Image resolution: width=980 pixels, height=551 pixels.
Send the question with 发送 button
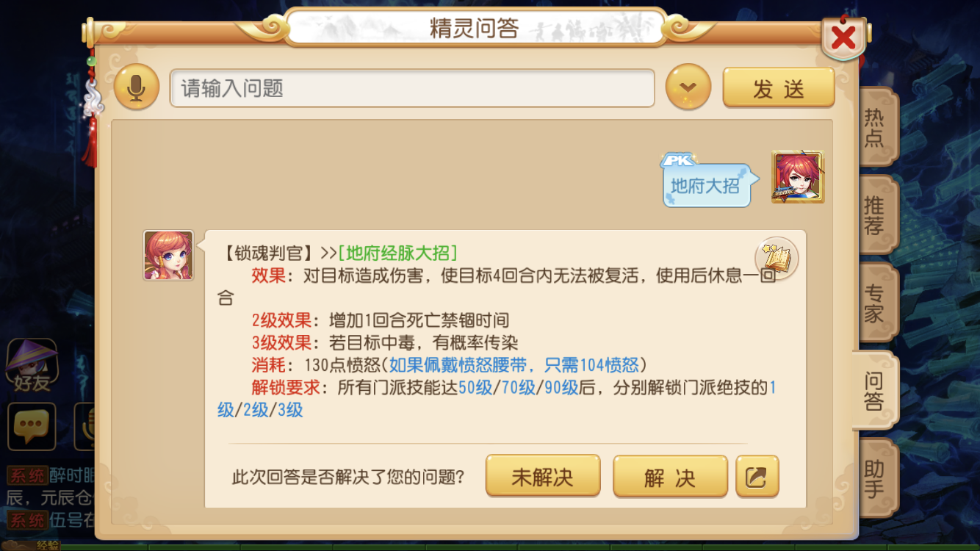(x=779, y=88)
